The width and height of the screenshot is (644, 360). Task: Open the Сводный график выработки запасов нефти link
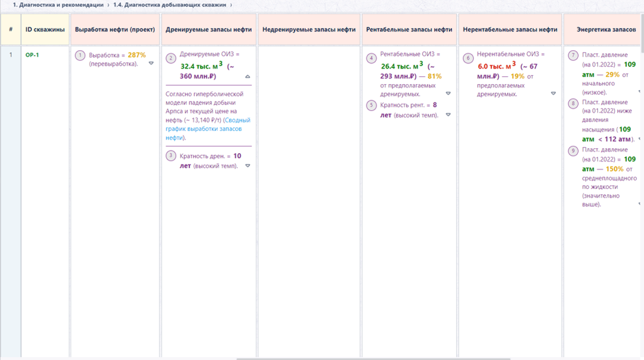click(x=208, y=129)
